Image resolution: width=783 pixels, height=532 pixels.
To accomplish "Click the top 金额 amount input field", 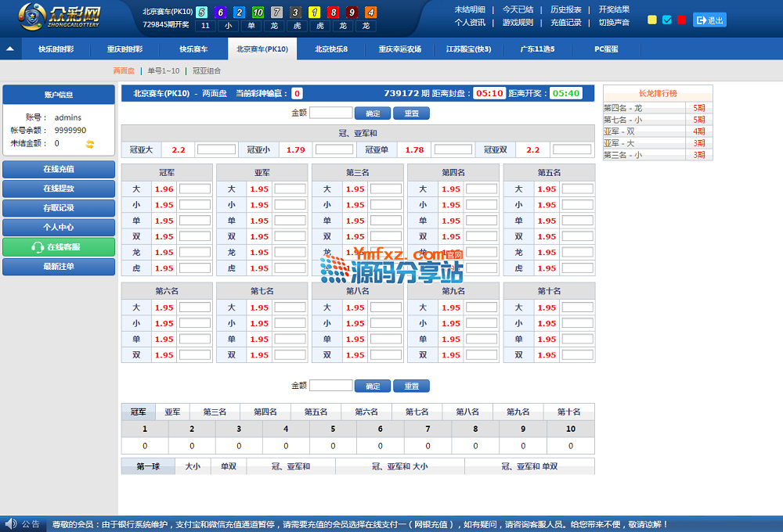I will (330, 113).
